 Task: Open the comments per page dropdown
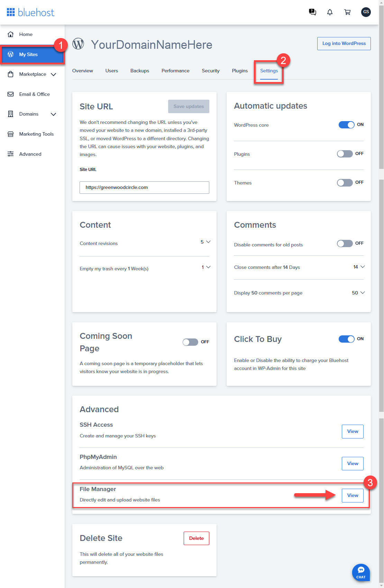(358, 293)
